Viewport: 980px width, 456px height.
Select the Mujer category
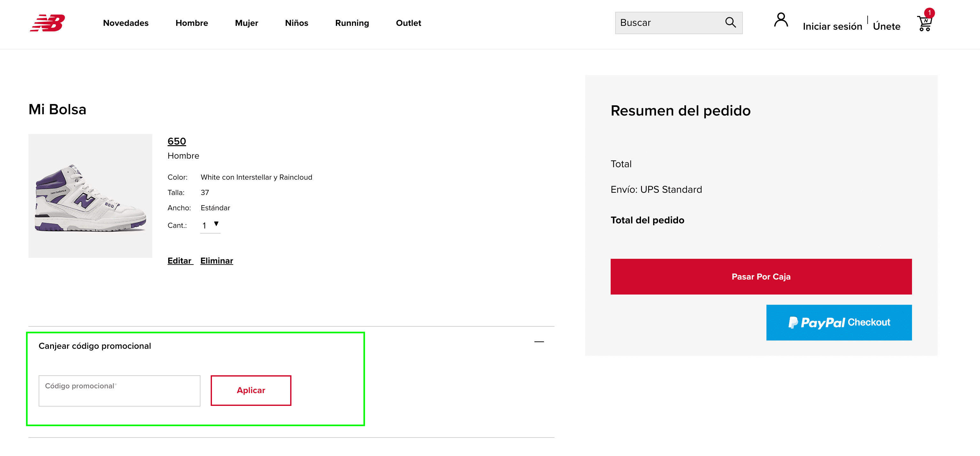(x=246, y=23)
